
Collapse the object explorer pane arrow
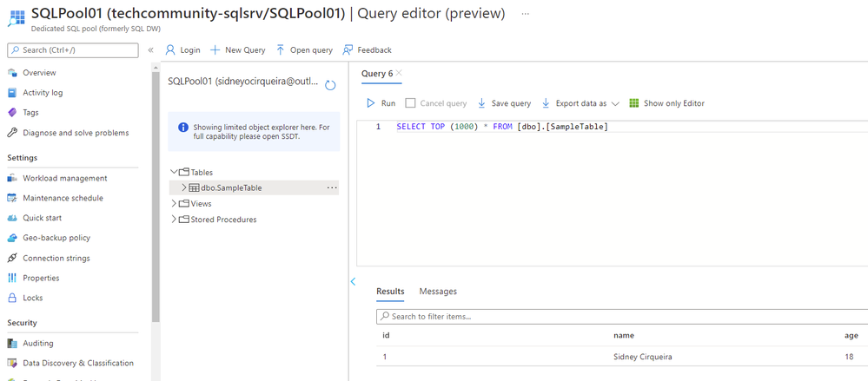click(353, 281)
